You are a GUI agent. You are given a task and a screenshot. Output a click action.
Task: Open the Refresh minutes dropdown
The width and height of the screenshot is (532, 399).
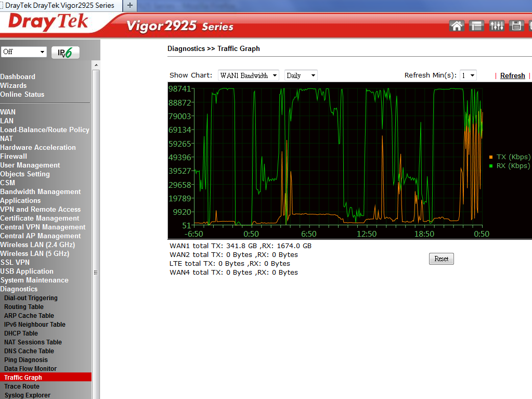[468, 75]
